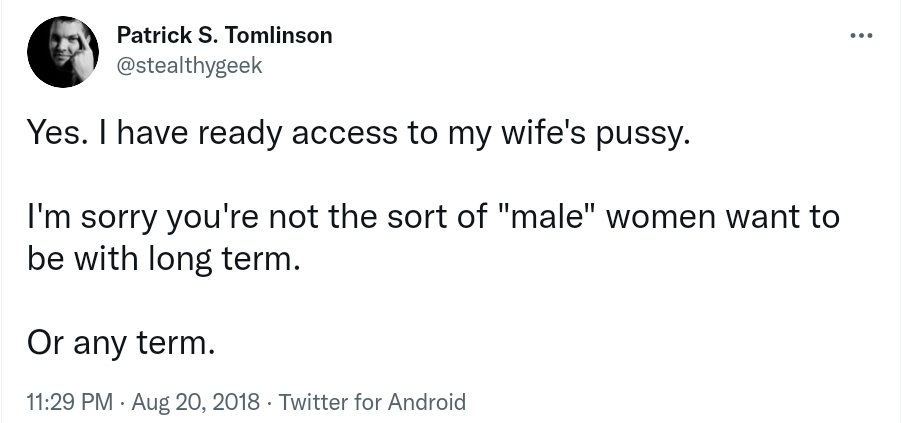Open the Twitter for Android source link
This screenshot has height=423, width=902.
coord(372,402)
